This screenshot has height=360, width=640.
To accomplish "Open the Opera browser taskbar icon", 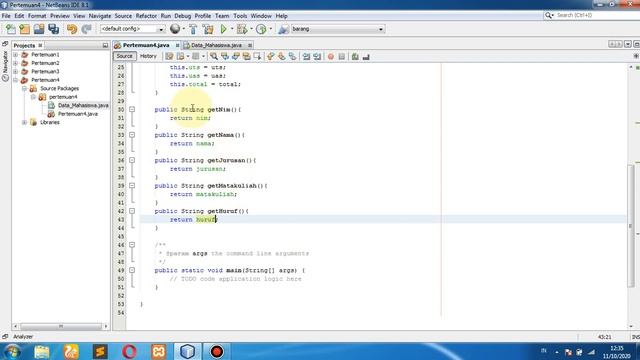I will click(129, 351).
